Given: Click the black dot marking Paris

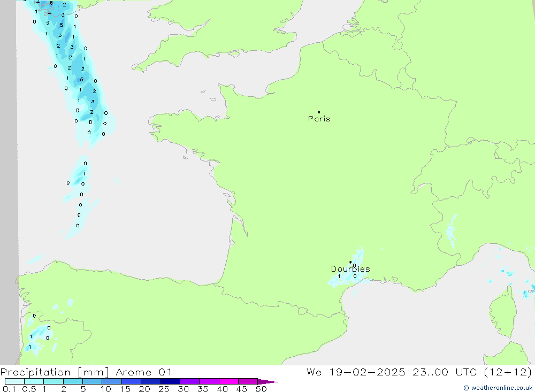Looking at the screenshot, I should tap(319, 112).
